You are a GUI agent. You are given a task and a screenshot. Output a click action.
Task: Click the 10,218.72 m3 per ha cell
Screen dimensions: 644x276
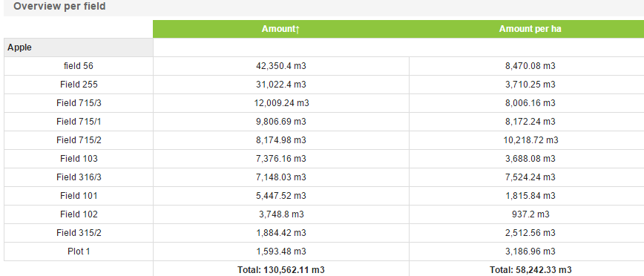click(530, 140)
